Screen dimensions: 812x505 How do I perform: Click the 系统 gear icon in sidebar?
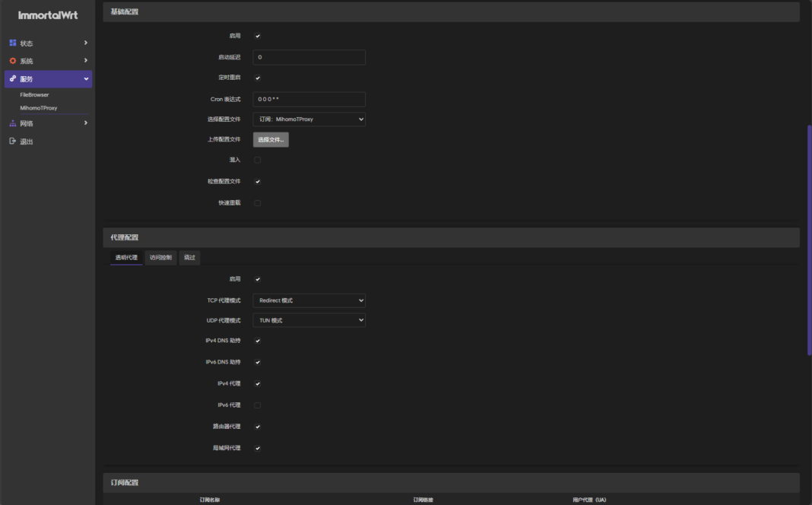tap(13, 61)
